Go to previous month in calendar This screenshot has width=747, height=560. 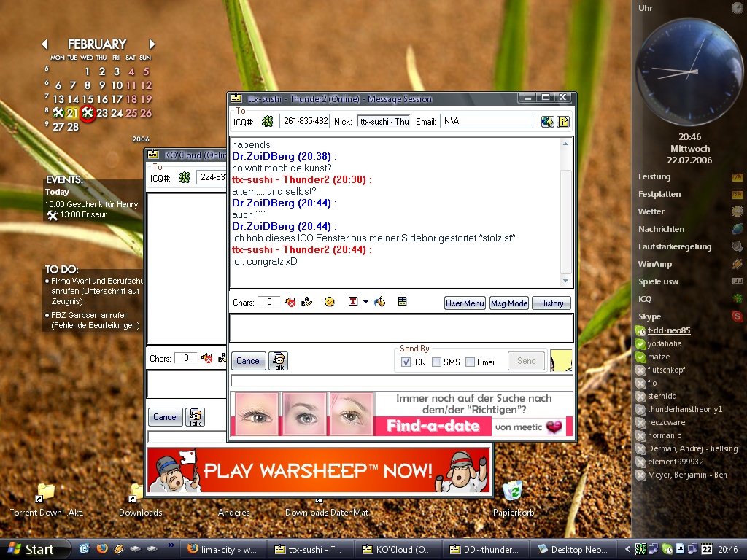pyautogui.click(x=44, y=44)
